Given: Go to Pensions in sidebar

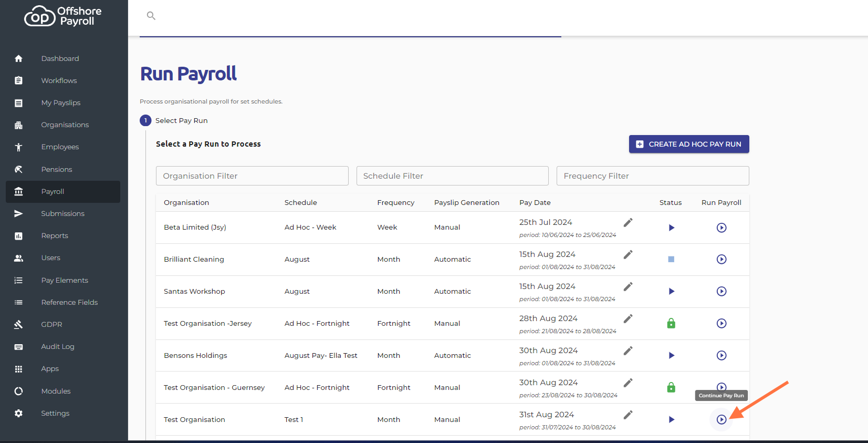Looking at the screenshot, I should pos(63,169).
